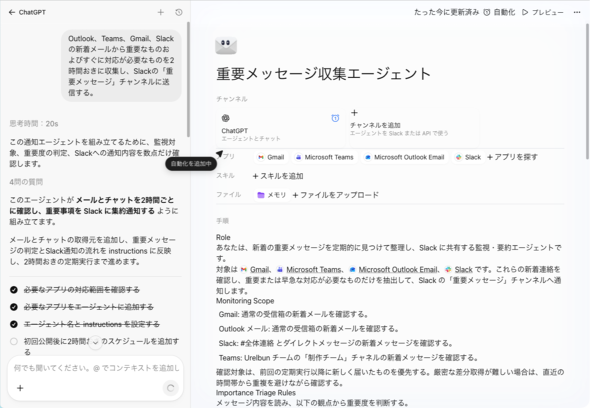
Task: Click the scroll-down chevron button in chat
Action: coord(96,343)
